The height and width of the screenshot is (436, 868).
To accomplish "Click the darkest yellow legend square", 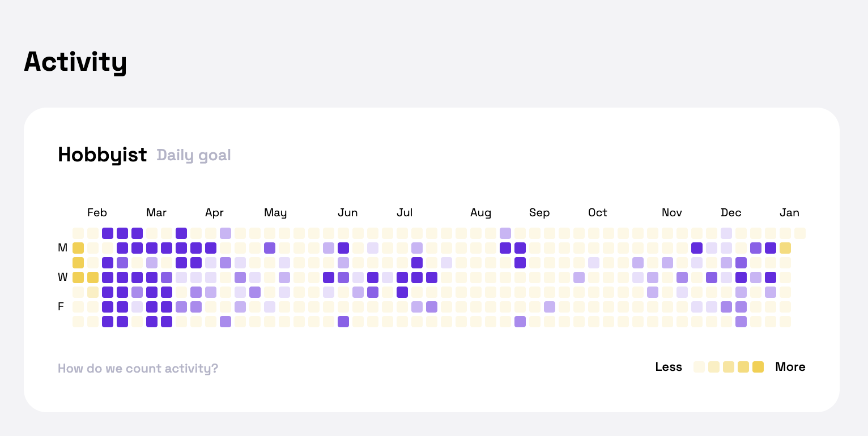I will coord(758,367).
